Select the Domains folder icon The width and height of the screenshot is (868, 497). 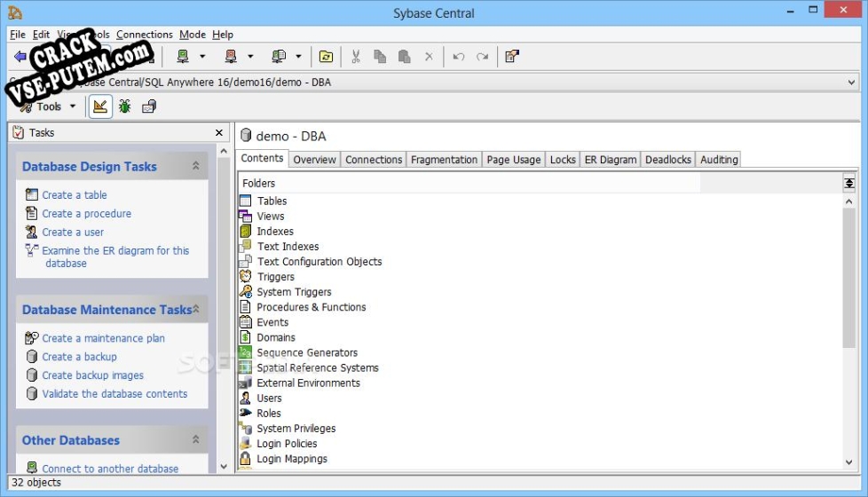[x=245, y=337]
